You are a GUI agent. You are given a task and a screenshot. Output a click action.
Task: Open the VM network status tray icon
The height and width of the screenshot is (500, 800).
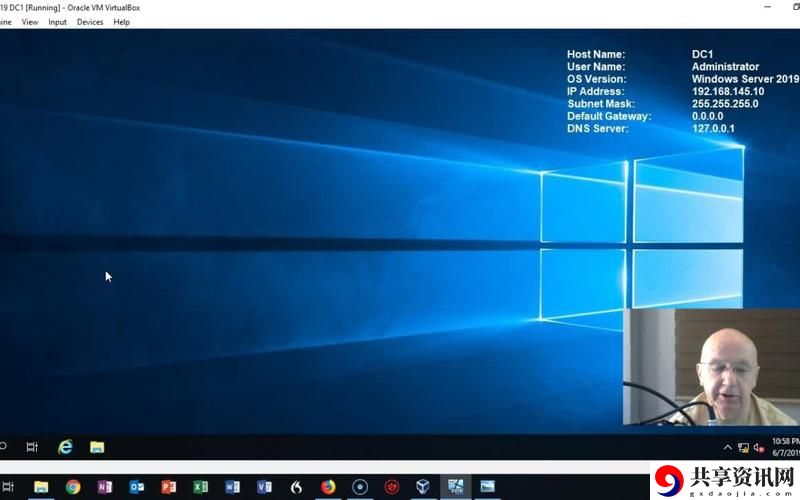743,448
